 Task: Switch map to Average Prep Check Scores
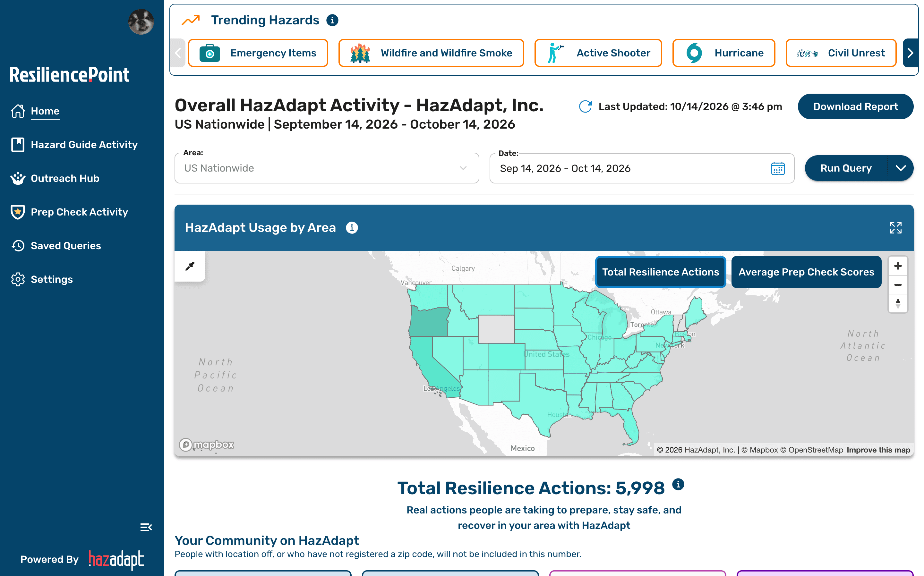[x=806, y=272]
